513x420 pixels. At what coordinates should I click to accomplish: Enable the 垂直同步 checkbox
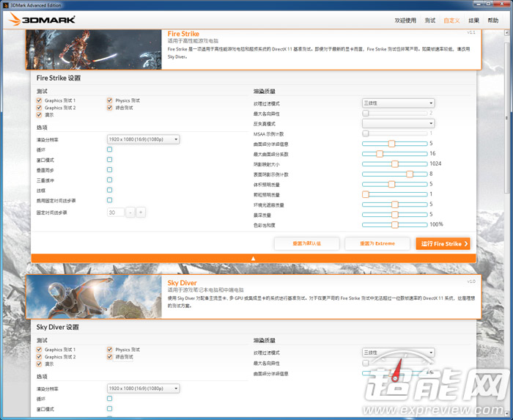point(110,170)
